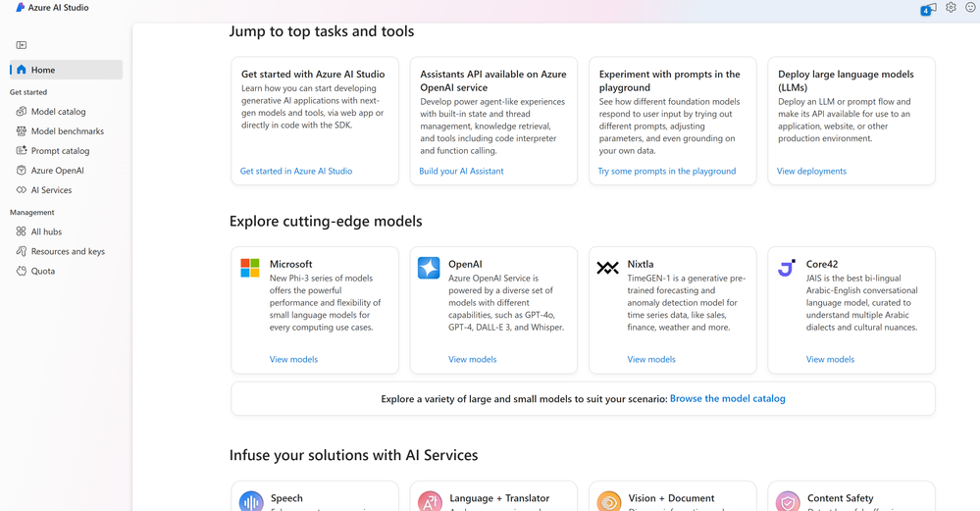This screenshot has height=511, width=980.
Task: Click the Azure AI Studio title text
Action: click(58, 8)
